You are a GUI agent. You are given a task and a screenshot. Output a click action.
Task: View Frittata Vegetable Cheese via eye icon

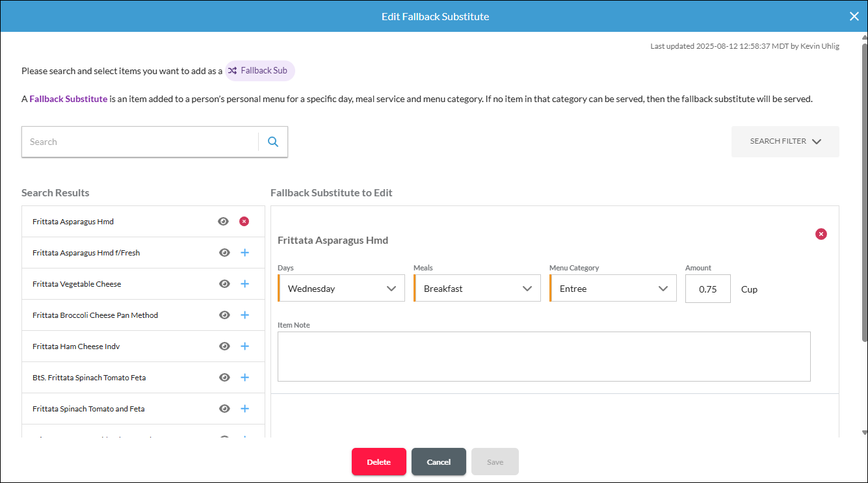224,284
